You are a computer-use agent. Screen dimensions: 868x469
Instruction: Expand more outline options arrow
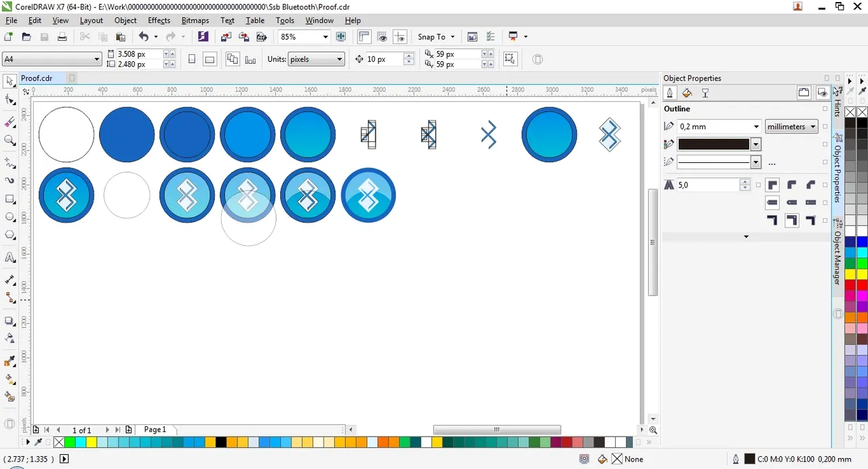pos(747,237)
